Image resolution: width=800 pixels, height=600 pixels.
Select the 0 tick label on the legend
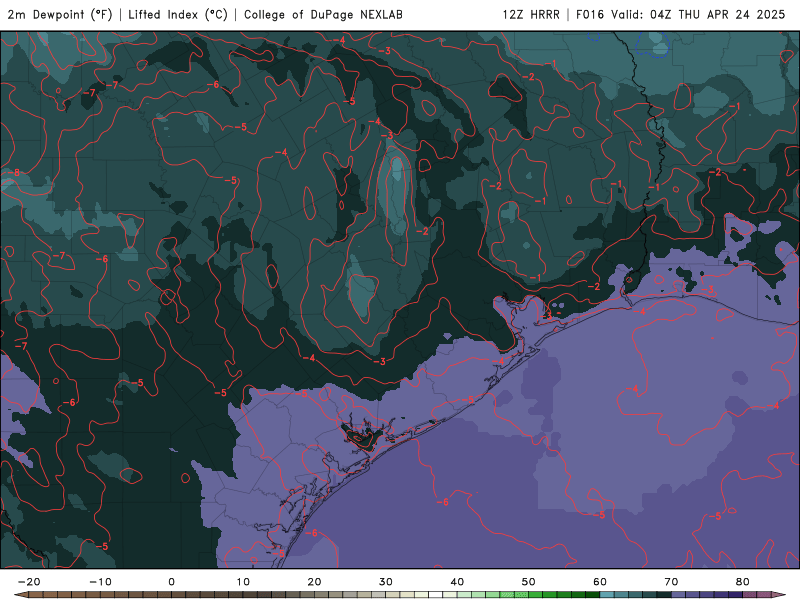point(171,582)
